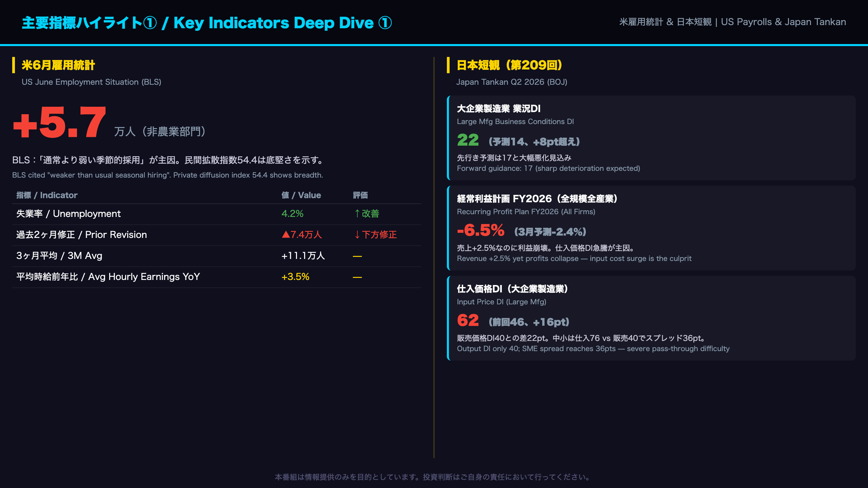Click the '↓下方修正' rating
The height and width of the screenshot is (488, 868).
click(x=375, y=235)
